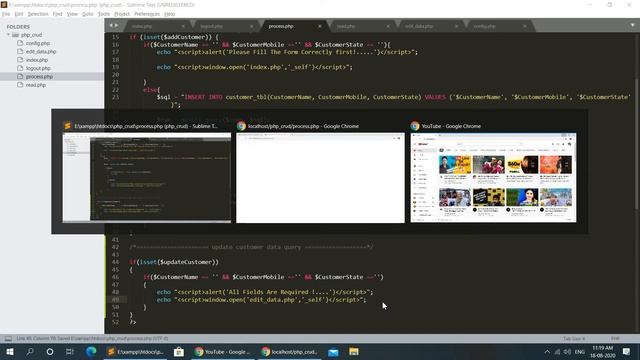Open File Explorer from the taskbar
This screenshot has width=640, height=360.
353,351
